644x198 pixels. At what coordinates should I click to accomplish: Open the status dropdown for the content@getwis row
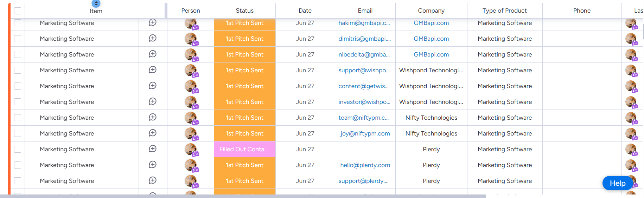pyautogui.click(x=244, y=86)
